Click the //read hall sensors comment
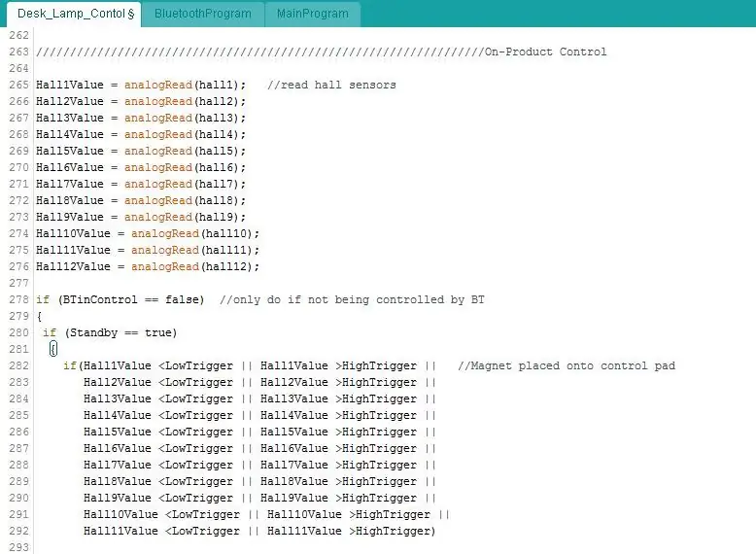This screenshot has width=756, height=554. click(331, 85)
